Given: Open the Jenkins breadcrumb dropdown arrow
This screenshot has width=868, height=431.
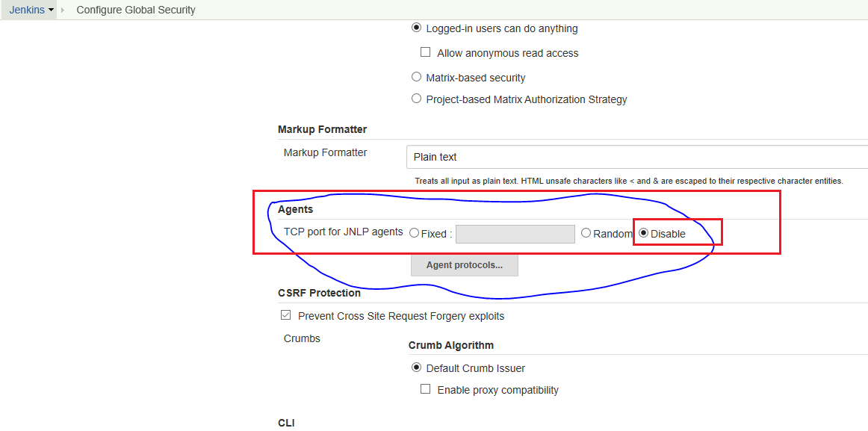Looking at the screenshot, I should (x=52, y=10).
